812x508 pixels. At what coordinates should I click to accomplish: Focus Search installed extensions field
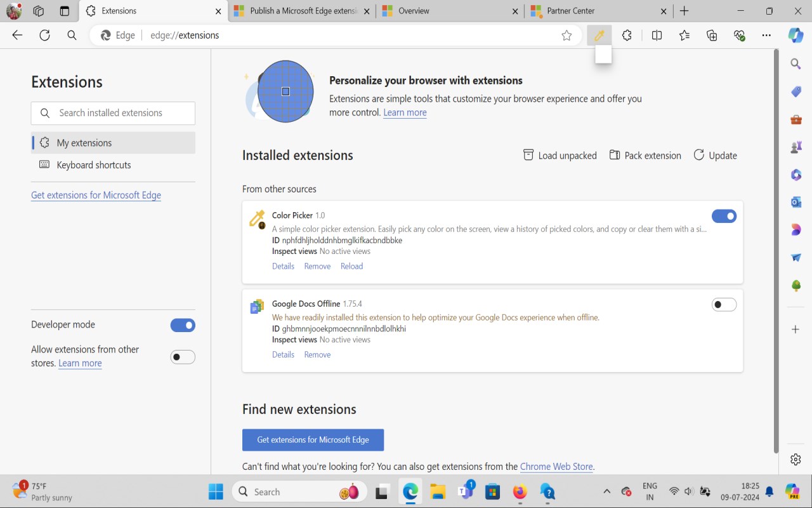113,113
